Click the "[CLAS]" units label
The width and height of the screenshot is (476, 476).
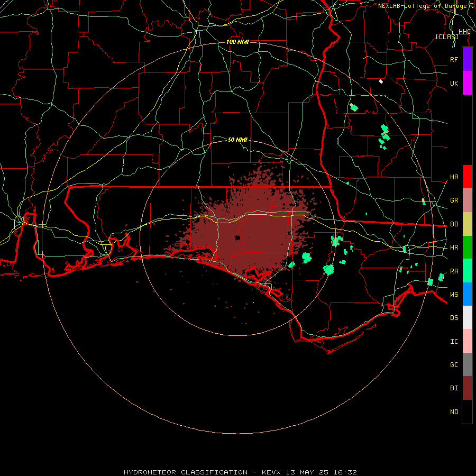pos(447,36)
